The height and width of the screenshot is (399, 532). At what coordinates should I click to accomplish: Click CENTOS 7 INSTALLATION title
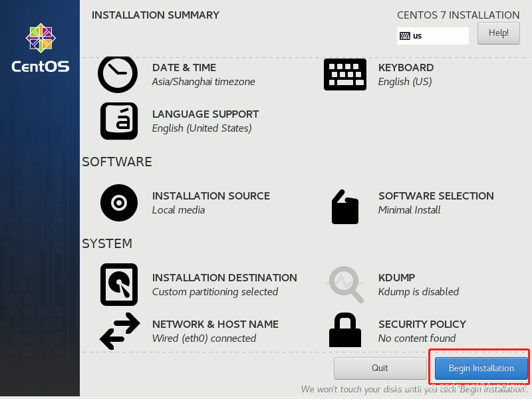(x=458, y=15)
